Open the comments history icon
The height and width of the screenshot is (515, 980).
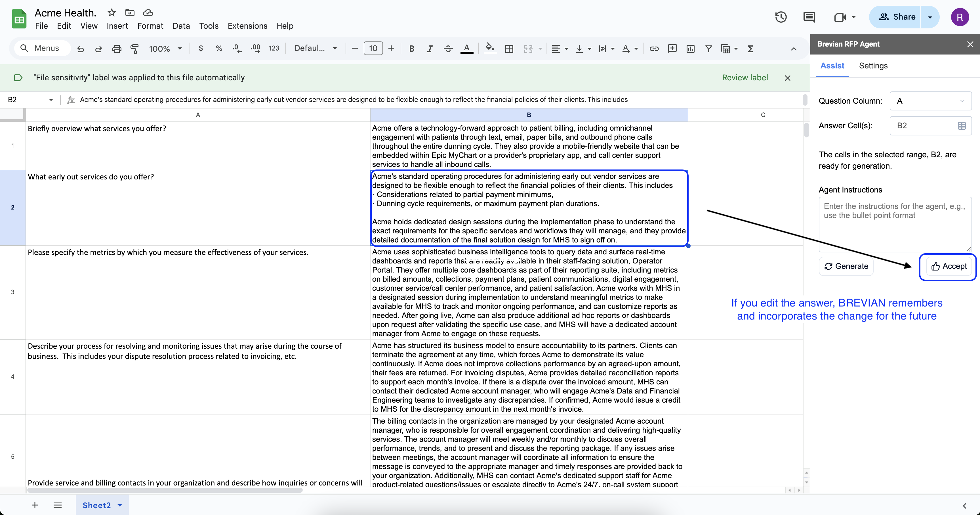[809, 17]
